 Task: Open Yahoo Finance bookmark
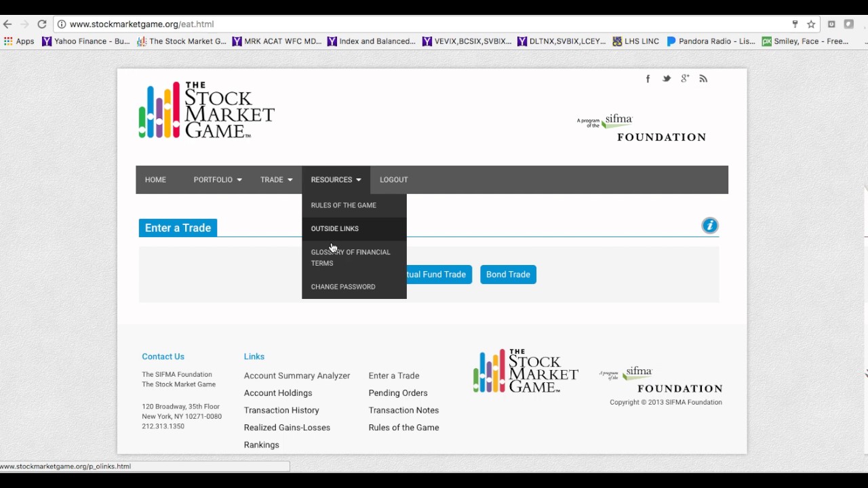(x=86, y=41)
